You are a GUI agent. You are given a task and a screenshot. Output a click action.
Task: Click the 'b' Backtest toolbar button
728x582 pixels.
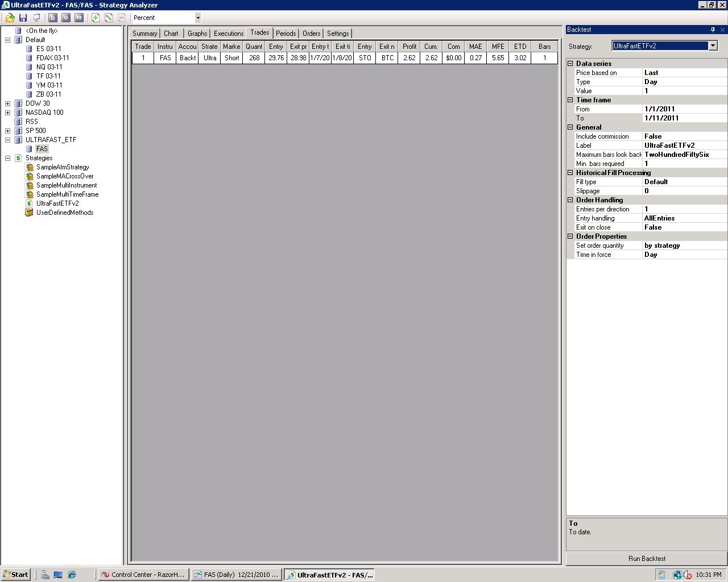[53, 18]
